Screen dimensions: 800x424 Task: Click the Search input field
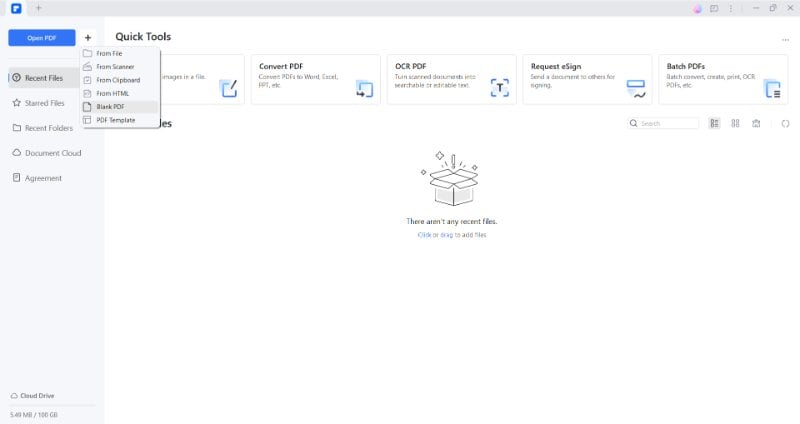[x=663, y=123]
